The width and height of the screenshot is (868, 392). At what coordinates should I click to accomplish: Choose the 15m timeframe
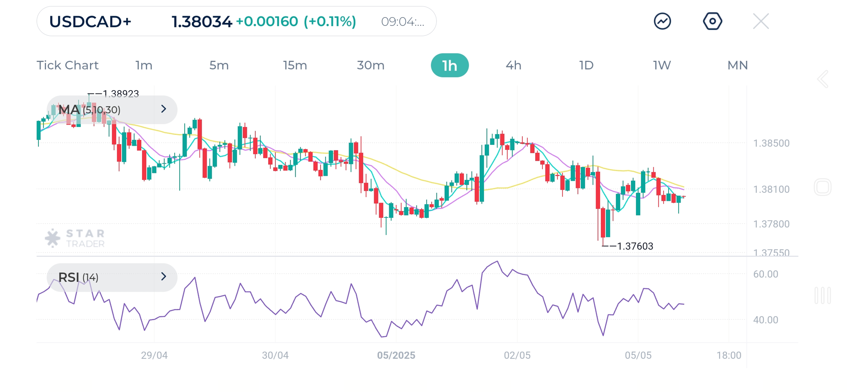(x=295, y=65)
